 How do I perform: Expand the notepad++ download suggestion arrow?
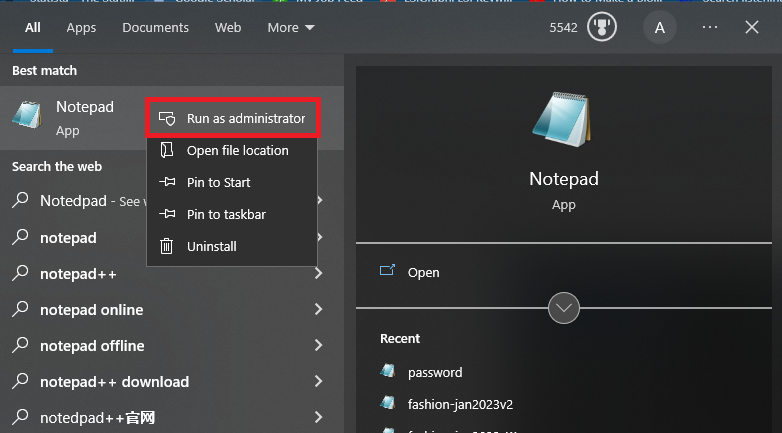click(318, 381)
